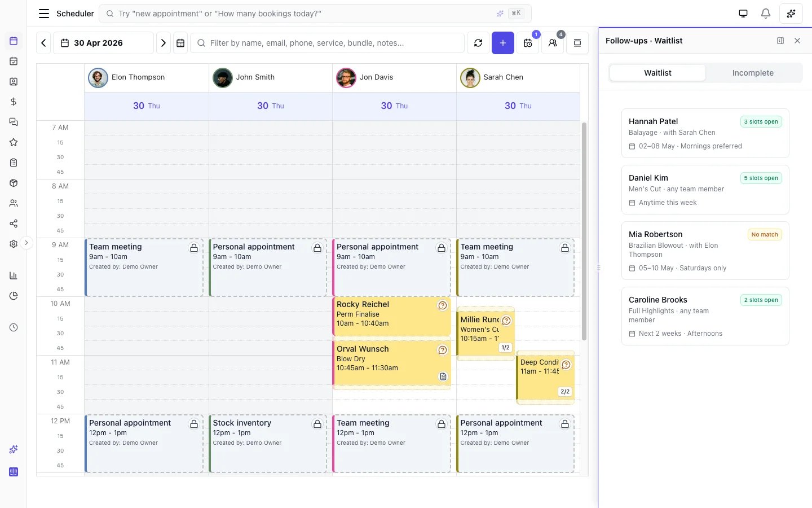The height and width of the screenshot is (508, 812).
Task: Select John Smith's avatar
Action: tap(223, 78)
